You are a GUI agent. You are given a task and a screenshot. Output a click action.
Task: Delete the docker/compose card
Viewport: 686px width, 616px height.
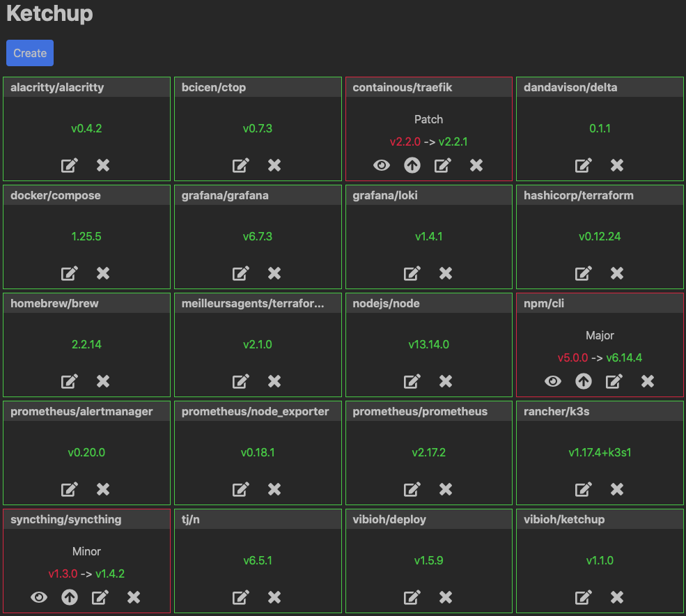pyautogui.click(x=103, y=274)
